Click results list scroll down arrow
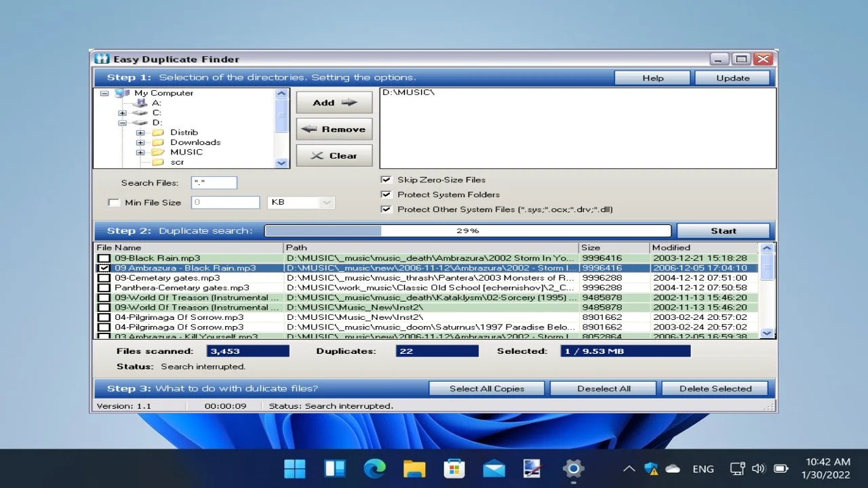The width and height of the screenshot is (868, 488). coord(767,333)
